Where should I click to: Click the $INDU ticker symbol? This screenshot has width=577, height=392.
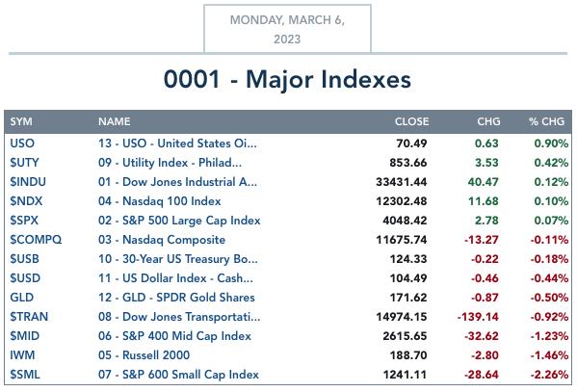click(x=28, y=182)
